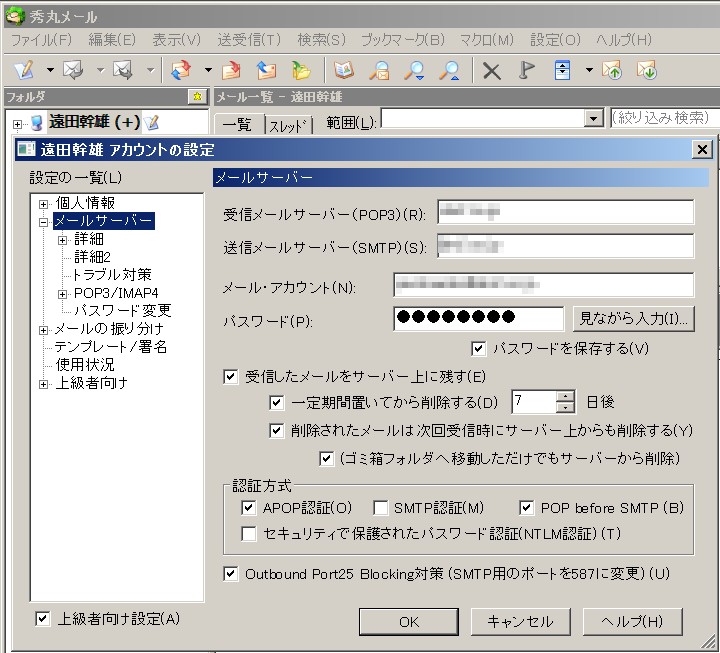The width and height of the screenshot is (720, 653).
Task: Toggle Outbound Port25 Blocking対策 checkbox
Action: tap(231, 574)
